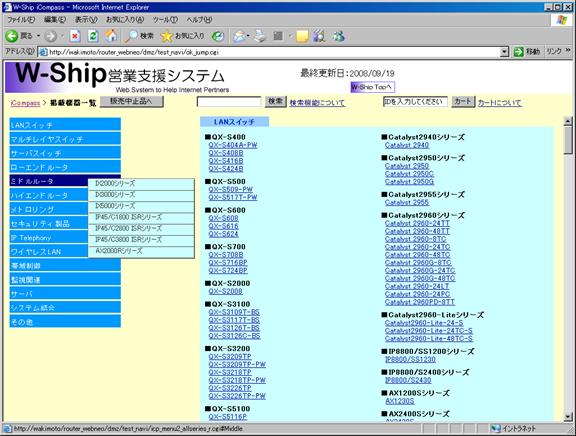Expand the address bar URL dropdown

click(504, 52)
